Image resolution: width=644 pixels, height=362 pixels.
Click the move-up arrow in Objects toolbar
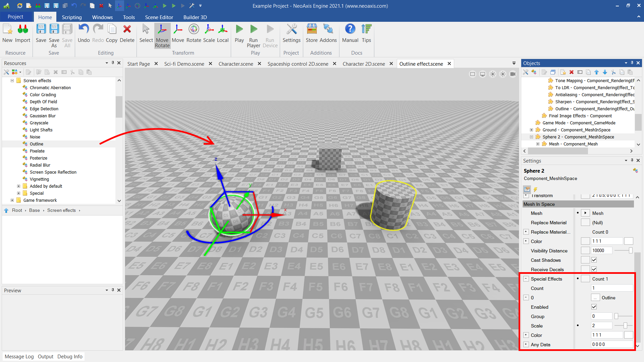pos(596,72)
